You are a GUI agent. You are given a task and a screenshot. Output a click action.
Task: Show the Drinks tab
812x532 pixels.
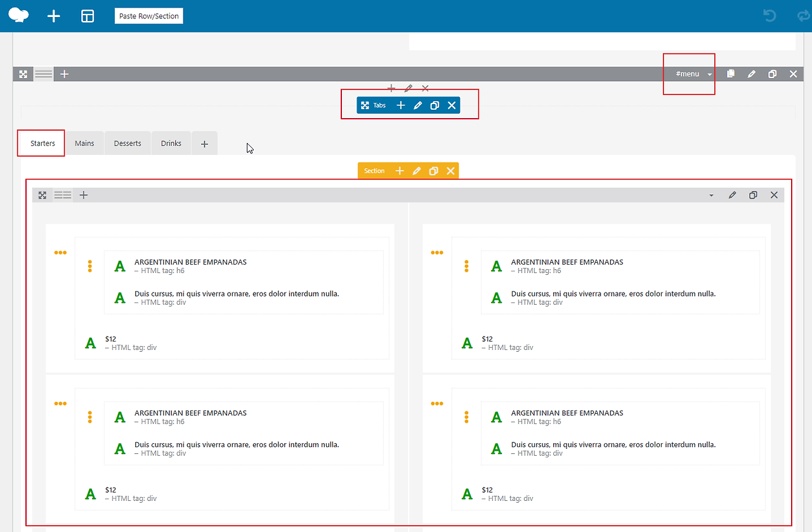tap(171, 143)
